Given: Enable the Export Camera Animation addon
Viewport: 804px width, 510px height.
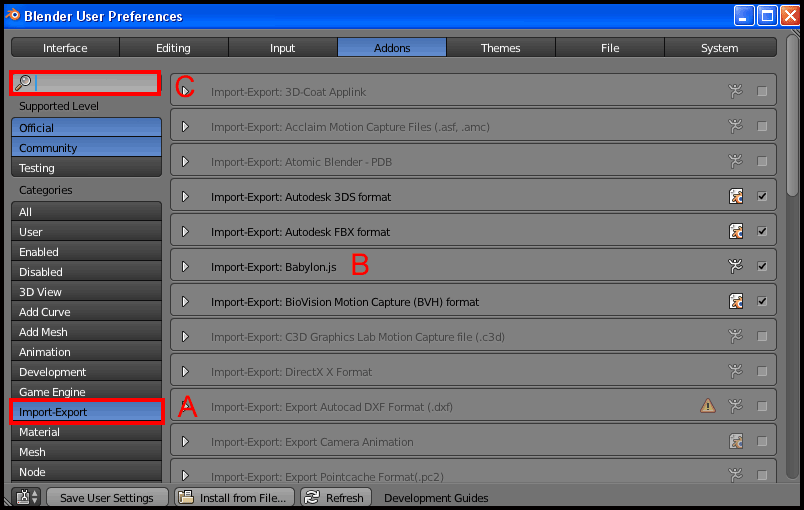Looking at the screenshot, I should [762, 441].
